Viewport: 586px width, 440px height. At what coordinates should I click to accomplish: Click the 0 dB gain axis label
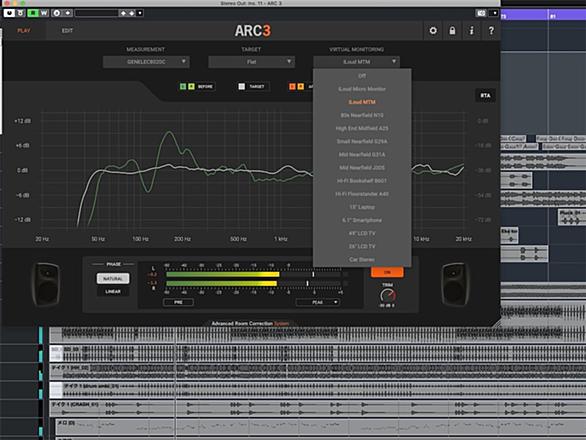tap(22, 170)
